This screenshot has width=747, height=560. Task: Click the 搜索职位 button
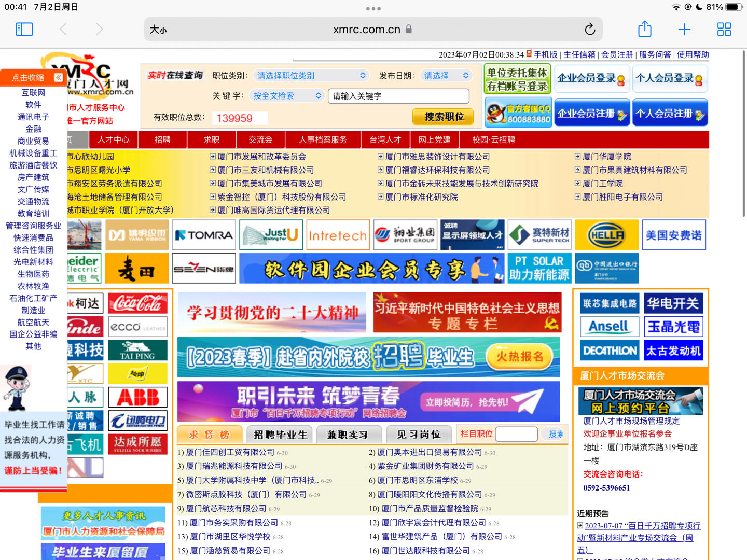(x=444, y=117)
